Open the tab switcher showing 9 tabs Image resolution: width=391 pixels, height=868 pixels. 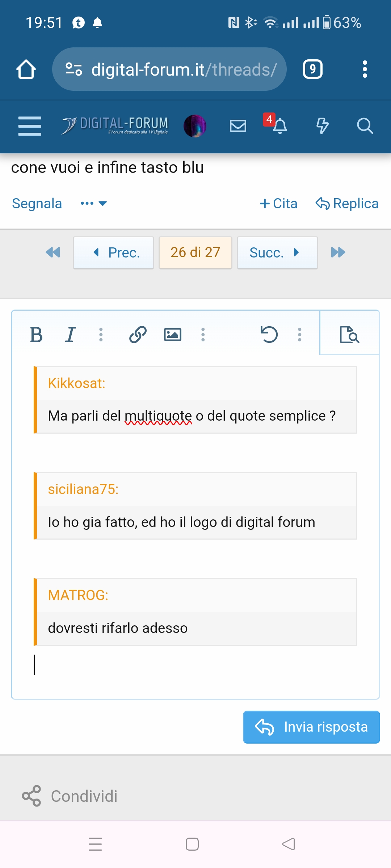(313, 69)
